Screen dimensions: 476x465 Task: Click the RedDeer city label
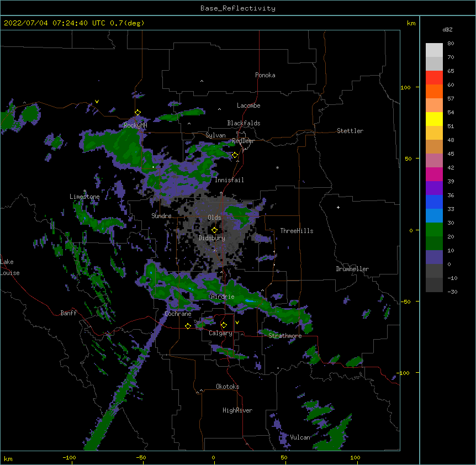click(x=243, y=141)
